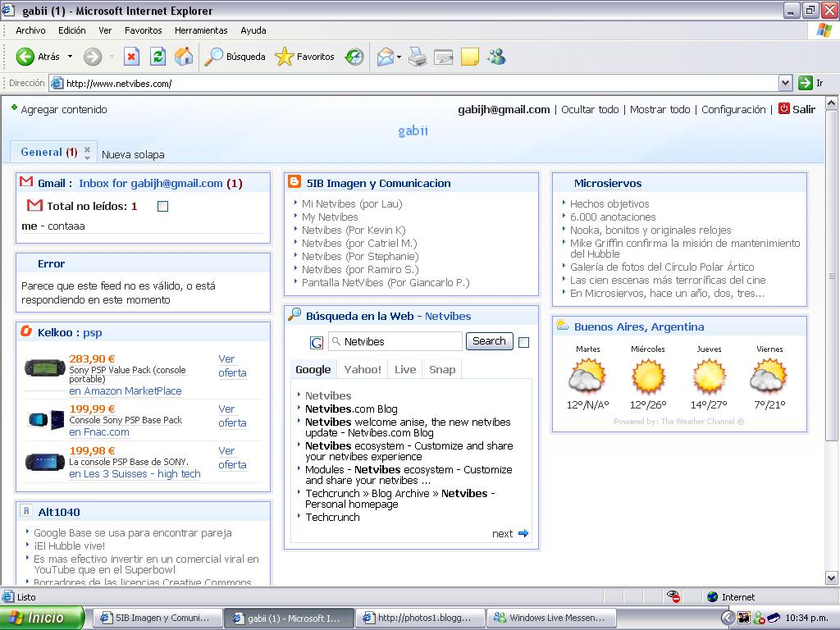Viewport: 840px width, 630px height.
Task: Go to Home page icon
Action: (x=184, y=57)
